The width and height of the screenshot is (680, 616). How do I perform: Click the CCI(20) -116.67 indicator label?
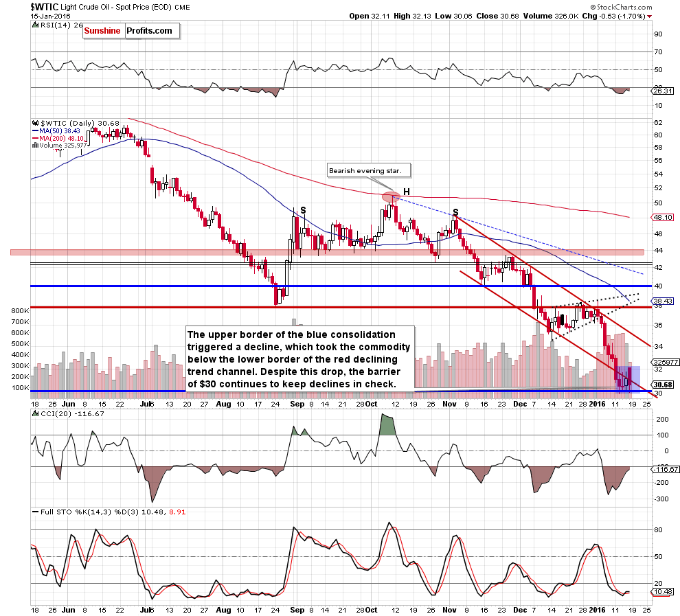[72, 413]
